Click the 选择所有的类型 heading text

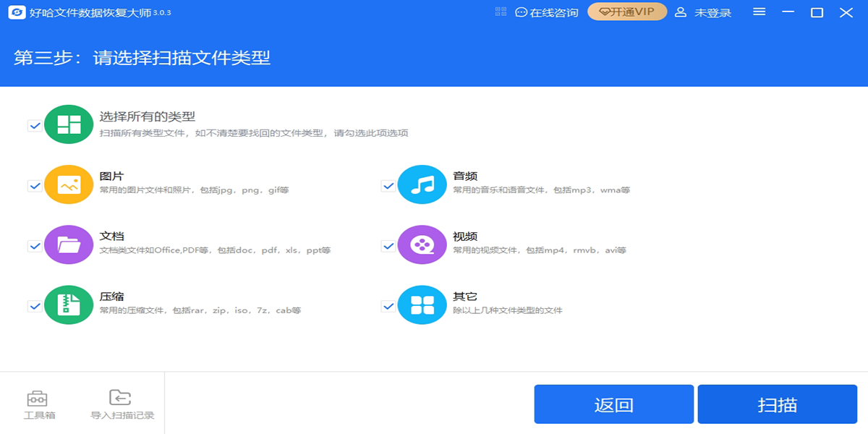(x=148, y=116)
